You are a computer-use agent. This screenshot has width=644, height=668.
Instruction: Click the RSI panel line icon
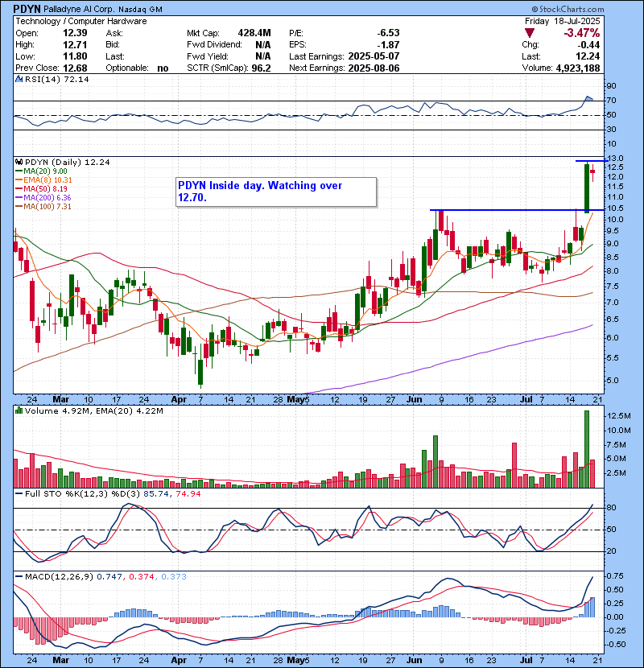point(19,79)
